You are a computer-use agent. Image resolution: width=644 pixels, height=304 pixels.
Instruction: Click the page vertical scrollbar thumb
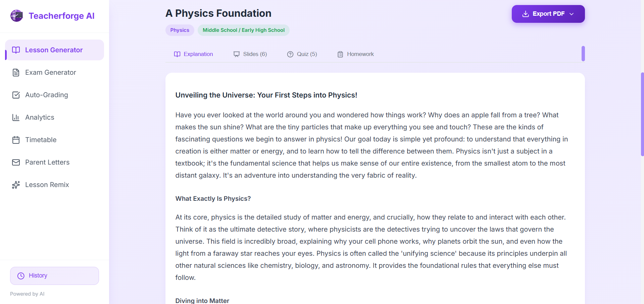click(x=642, y=114)
